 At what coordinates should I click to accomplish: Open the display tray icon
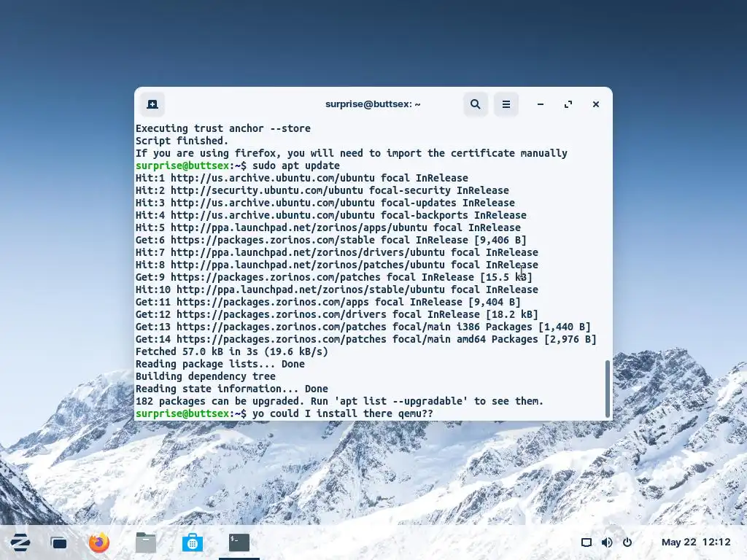587,542
